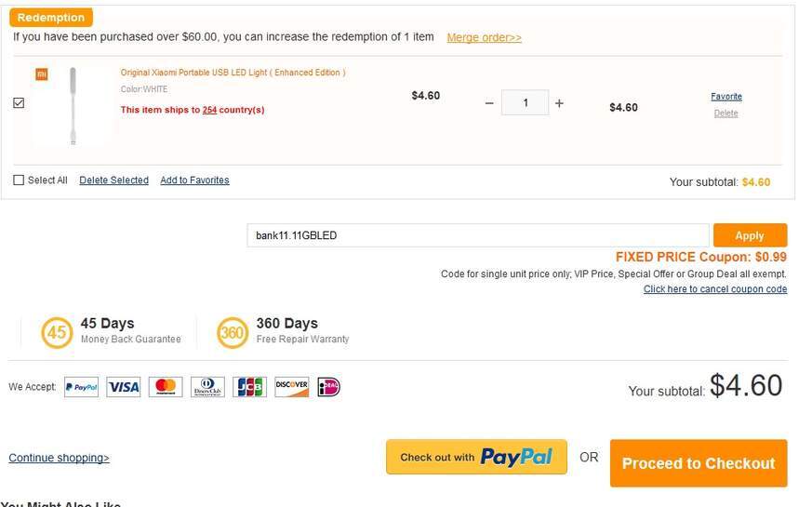
Task: Open the Merge order link
Action: [484, 38]
